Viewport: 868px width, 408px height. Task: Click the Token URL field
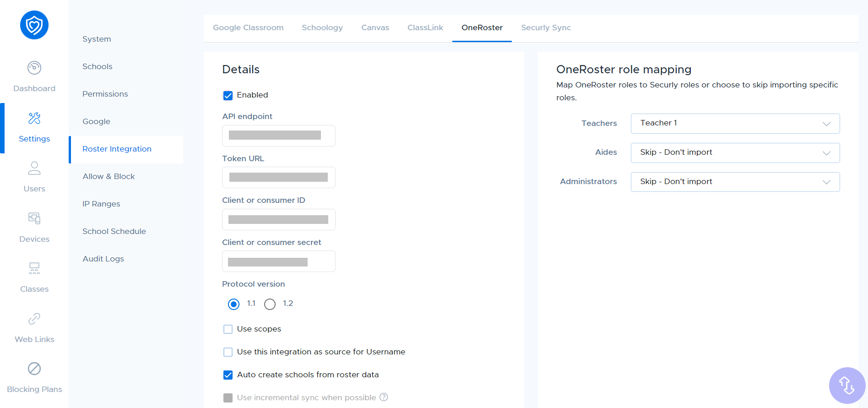[279, 177]
